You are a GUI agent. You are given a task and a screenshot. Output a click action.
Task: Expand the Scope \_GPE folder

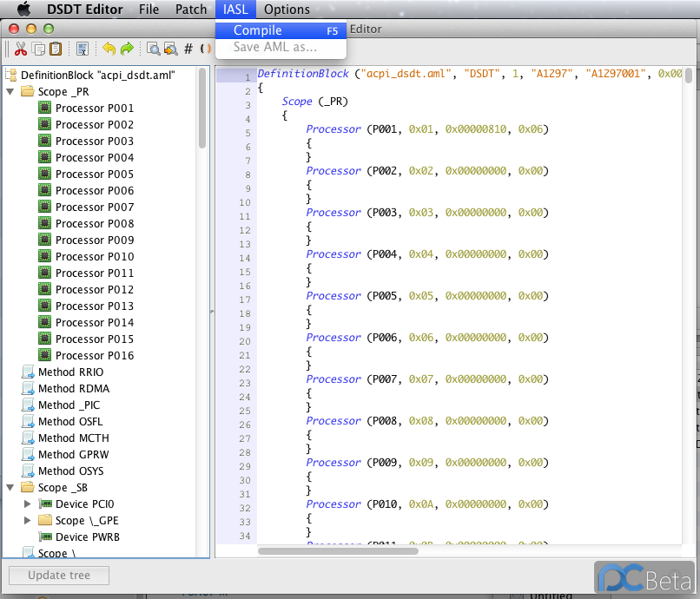[28, 521]
